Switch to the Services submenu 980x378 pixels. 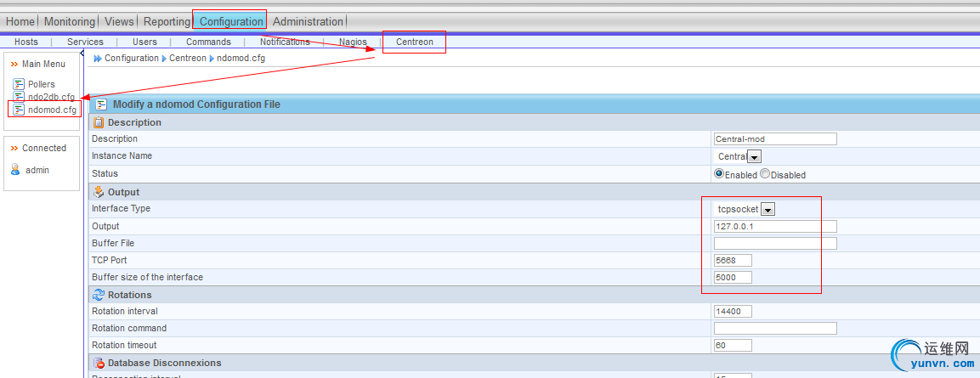point(85,42)
